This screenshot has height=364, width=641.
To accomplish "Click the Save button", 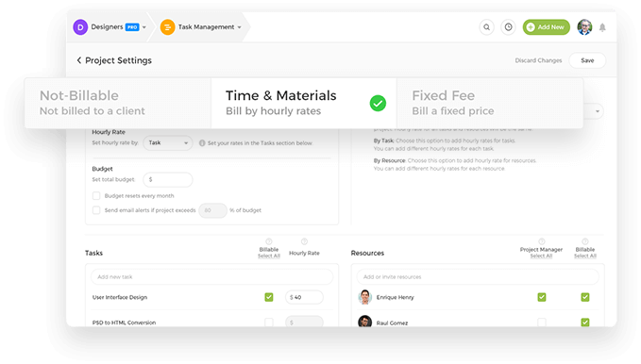I will (587, 60).
